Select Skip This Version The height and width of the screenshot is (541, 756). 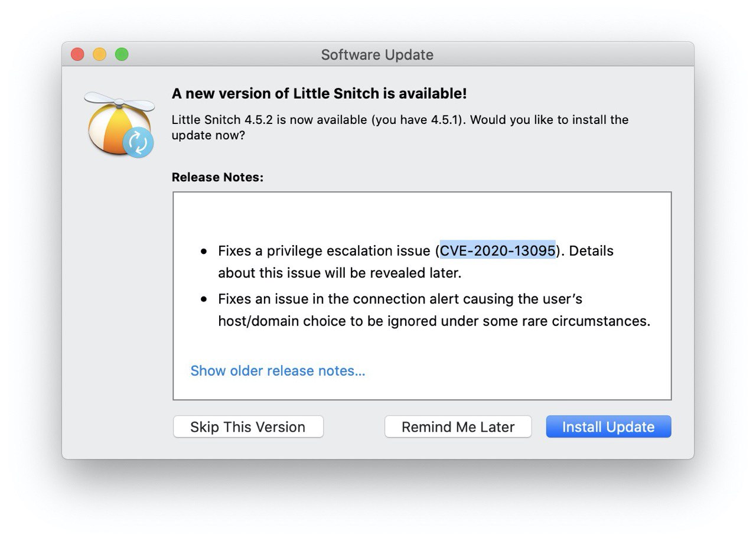[248, 426]
